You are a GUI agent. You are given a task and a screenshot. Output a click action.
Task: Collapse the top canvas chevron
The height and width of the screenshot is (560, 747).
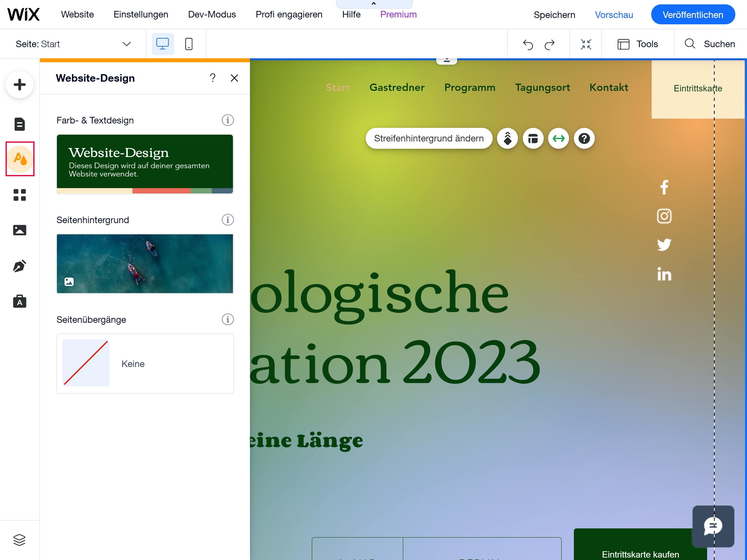373,3
